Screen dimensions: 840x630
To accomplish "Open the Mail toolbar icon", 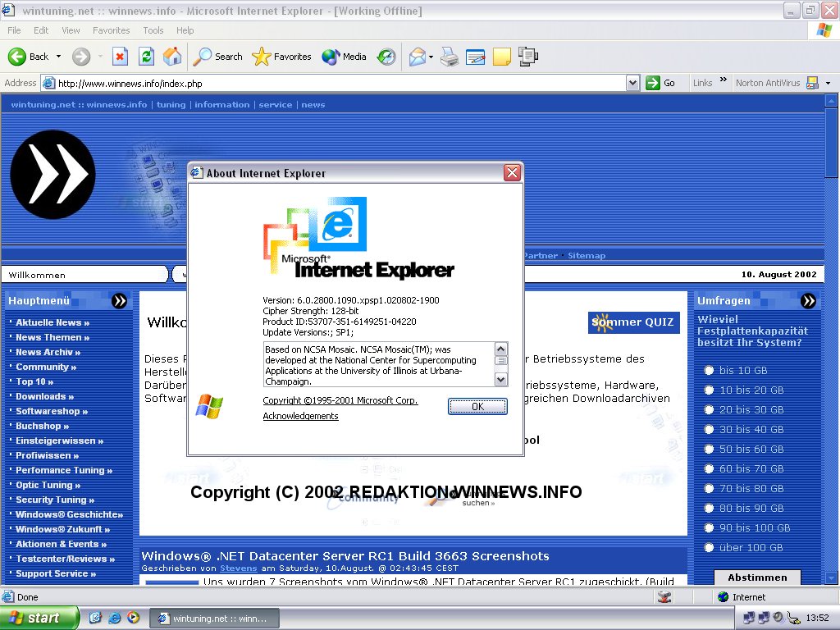I will point(417,57).
